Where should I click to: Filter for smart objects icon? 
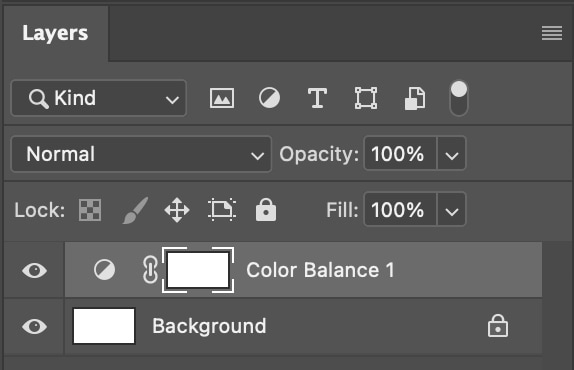click(415, 98)
